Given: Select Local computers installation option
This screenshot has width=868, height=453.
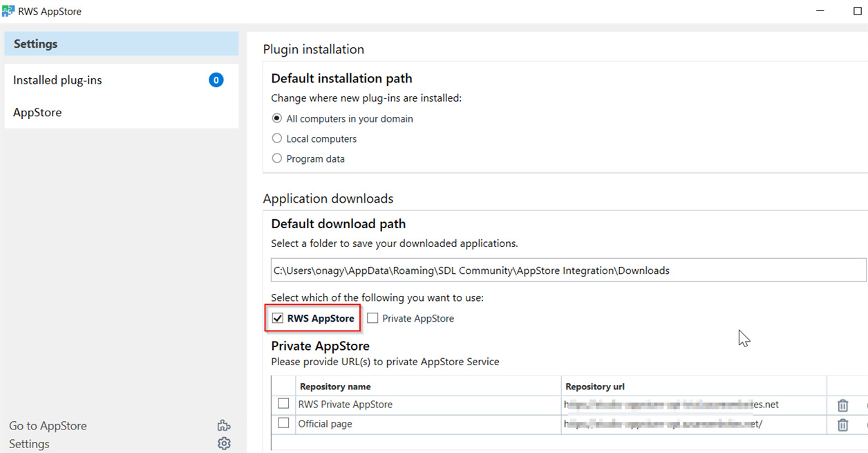Looking at the screenshot, I should coord(277,138).
